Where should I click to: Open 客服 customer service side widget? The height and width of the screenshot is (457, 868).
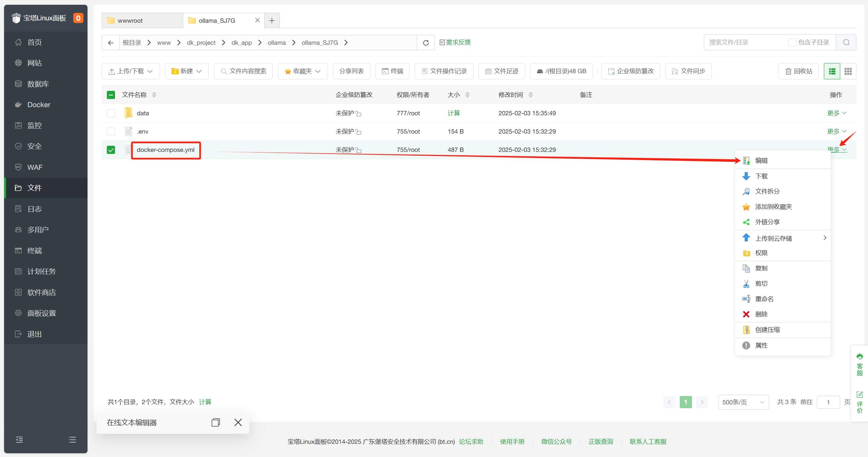tap(860, 365)
